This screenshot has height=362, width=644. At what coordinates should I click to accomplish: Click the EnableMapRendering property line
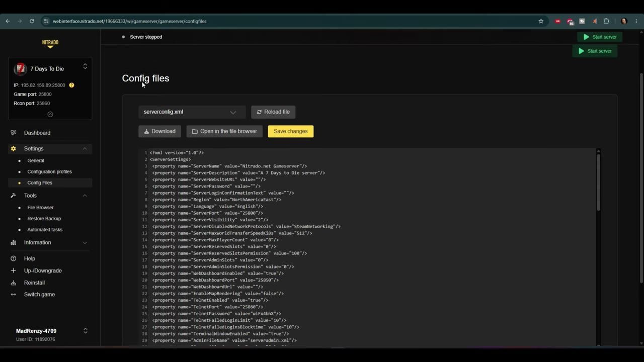pos(218,294)
